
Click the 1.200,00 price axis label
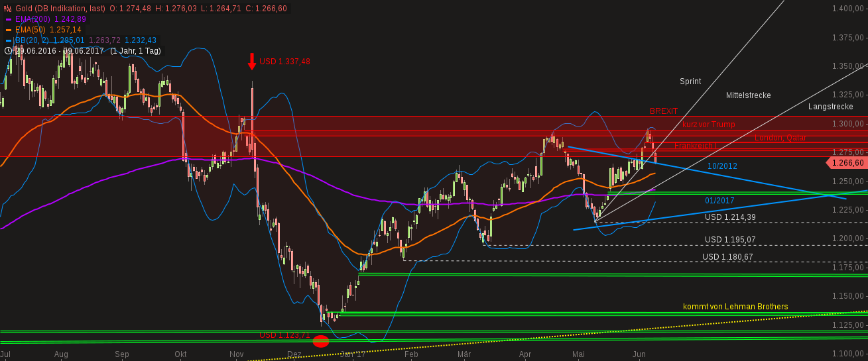point(849,239)
